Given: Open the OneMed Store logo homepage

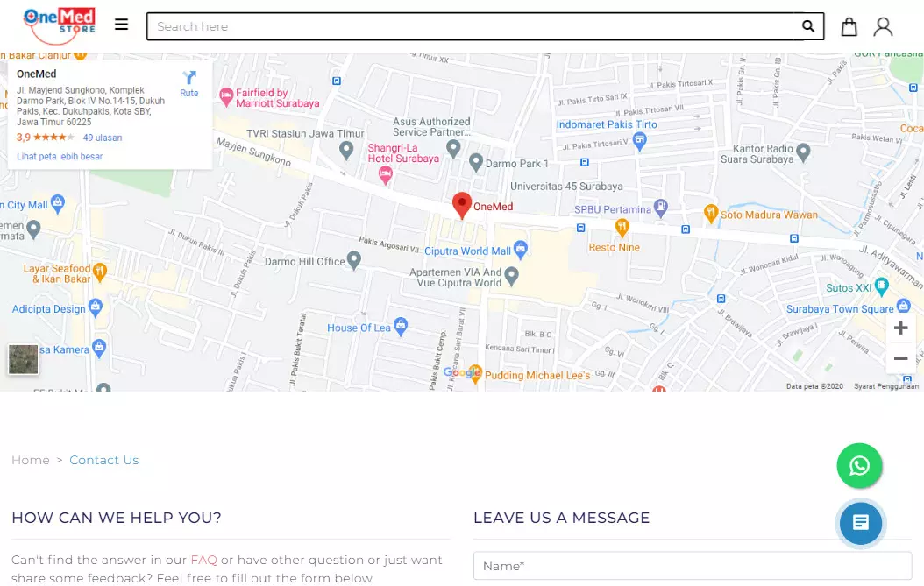Looking at the screenshot, I should [x=59, y=25].
